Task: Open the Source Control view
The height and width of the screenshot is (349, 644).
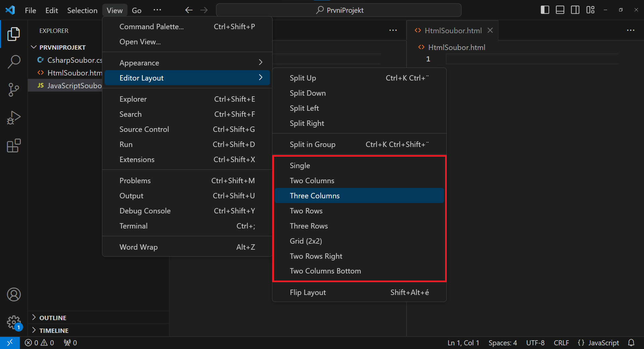Action: [14, 90]
